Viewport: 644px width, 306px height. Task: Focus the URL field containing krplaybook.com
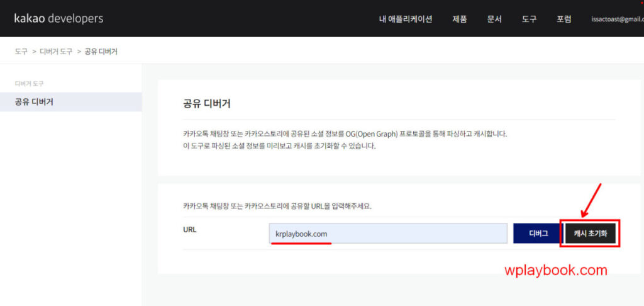click(387, 234)
